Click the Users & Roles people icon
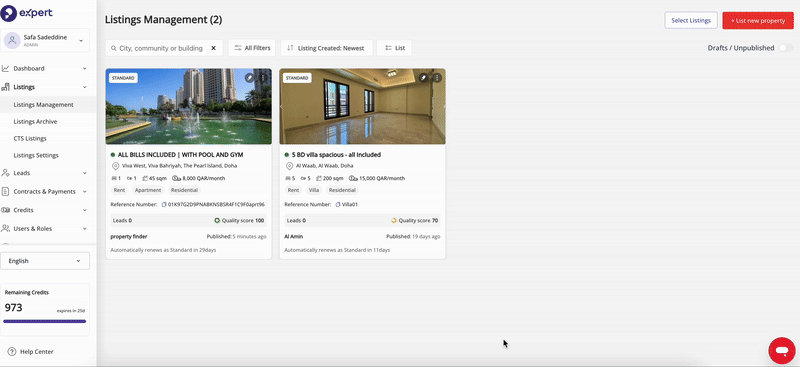Image resolution: width=800 pixels, height=367 pixels. pyautogui.click(x=6, y=228)
